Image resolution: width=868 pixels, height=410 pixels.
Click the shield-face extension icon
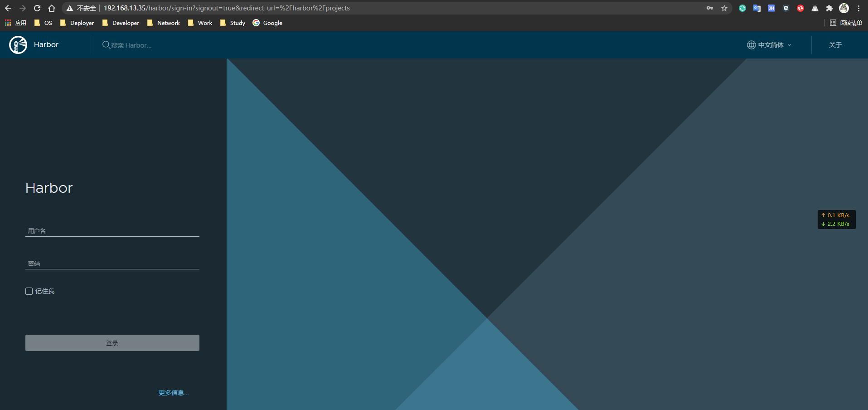pyautogui.click(x=786, y=8)
